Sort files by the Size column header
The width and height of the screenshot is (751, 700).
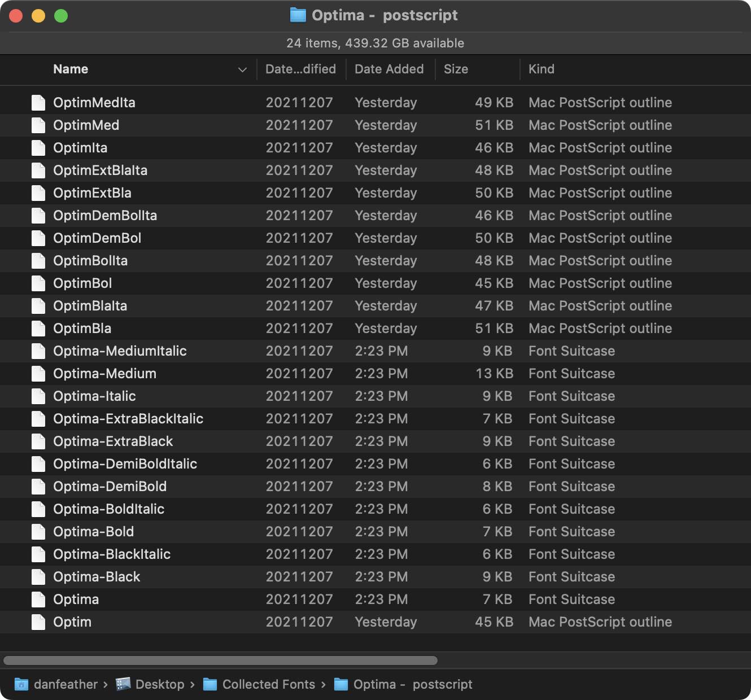click(456, 69)
